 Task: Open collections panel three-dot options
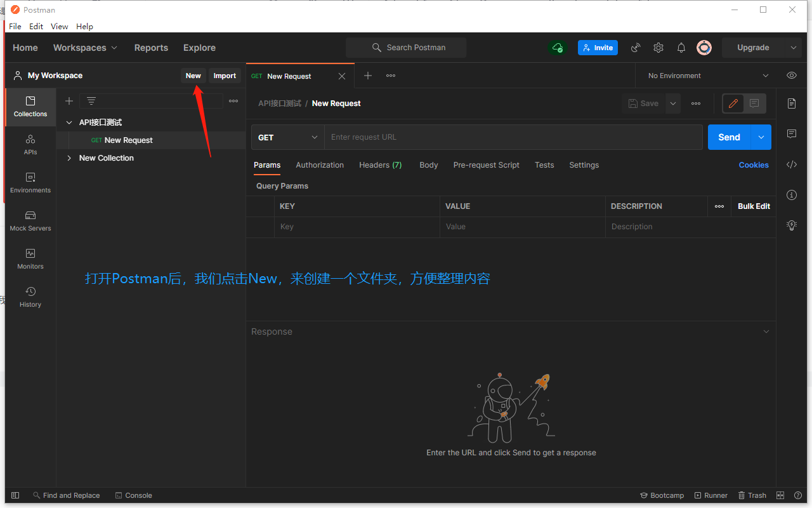click(x=233, y=101)
